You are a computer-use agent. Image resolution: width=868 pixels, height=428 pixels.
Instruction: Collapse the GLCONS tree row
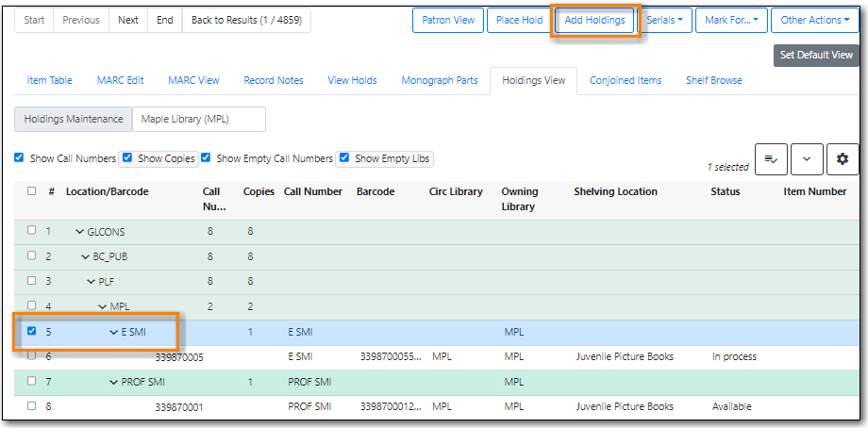[x=80, y=231]
